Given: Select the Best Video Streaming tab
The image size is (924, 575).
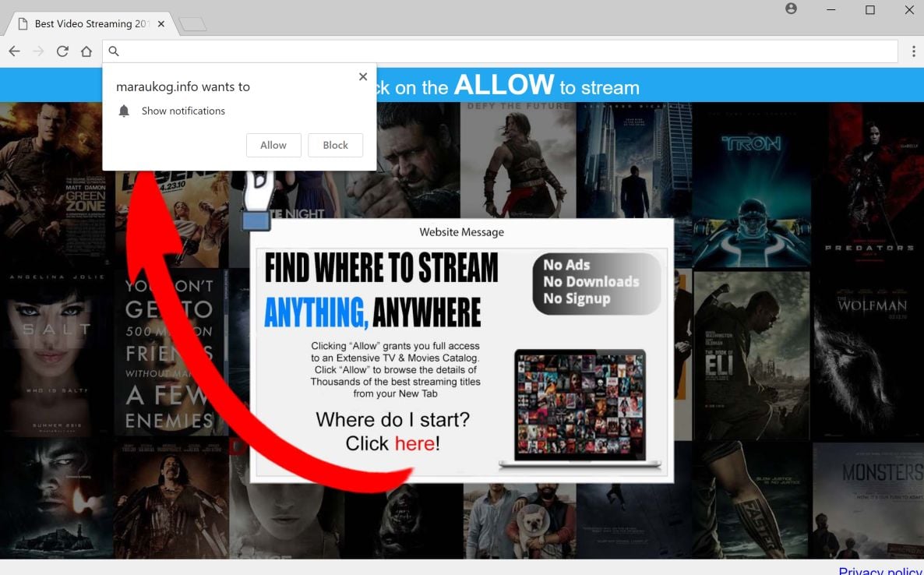Looking at the screenshot, I should pyautogui.click(x=91, y=23).
